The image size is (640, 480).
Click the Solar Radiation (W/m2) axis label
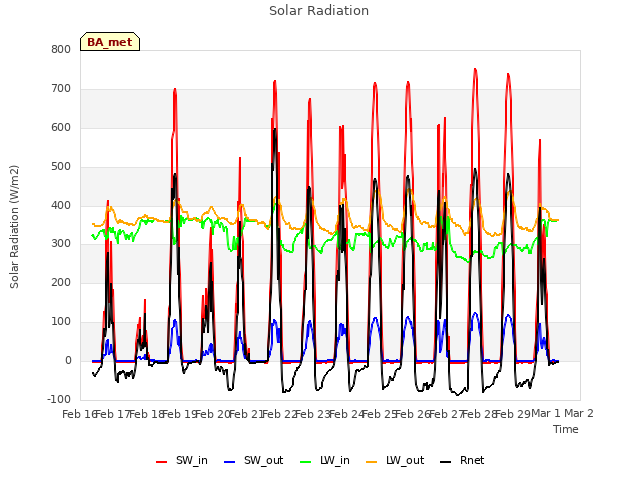(x=14, y=227)
